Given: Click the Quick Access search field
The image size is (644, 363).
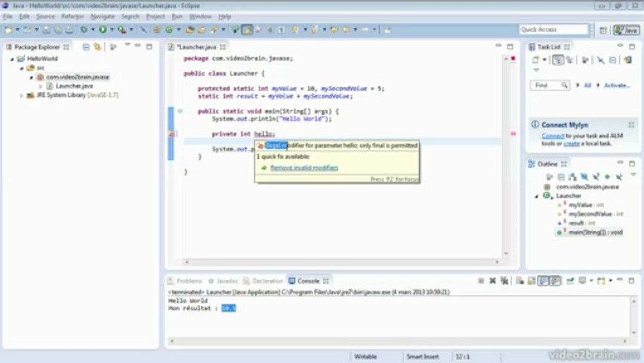Looking at the screenshot, I should coord(553,30).
